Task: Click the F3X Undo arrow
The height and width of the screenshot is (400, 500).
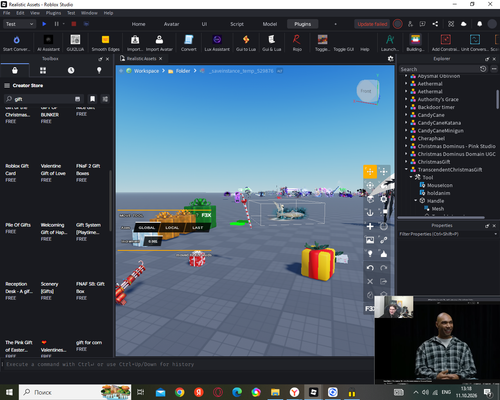Action: tap(370, 268)
